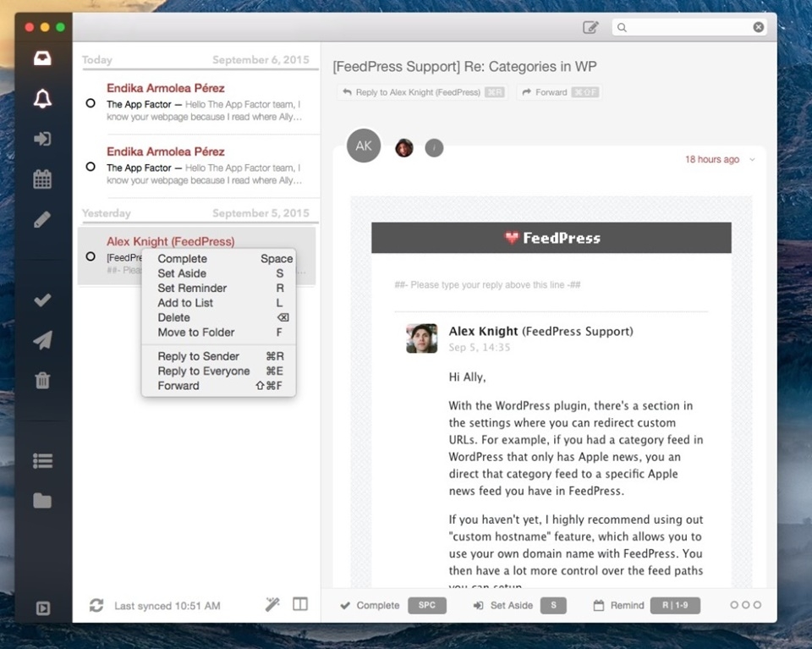
Task: Click the Set Aside button in bottom bar
Action: [x=520, y=605]
